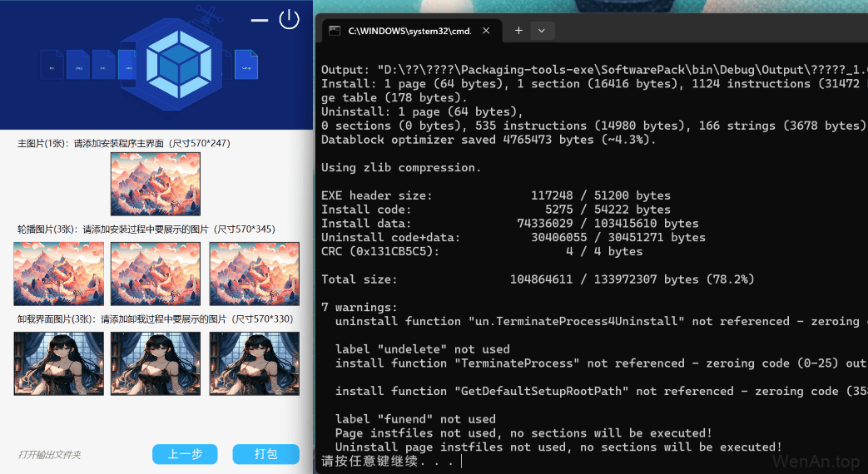Select the last uninstall screen image
The width and height of the screenshot is (868, 474).
pos(254,363)
